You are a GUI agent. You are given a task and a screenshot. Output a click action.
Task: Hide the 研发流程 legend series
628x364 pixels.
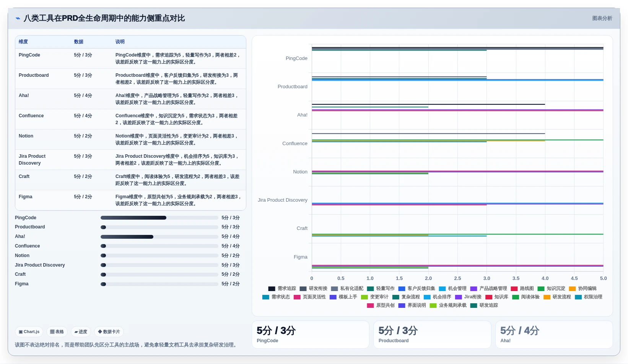(x=557, y=297)
